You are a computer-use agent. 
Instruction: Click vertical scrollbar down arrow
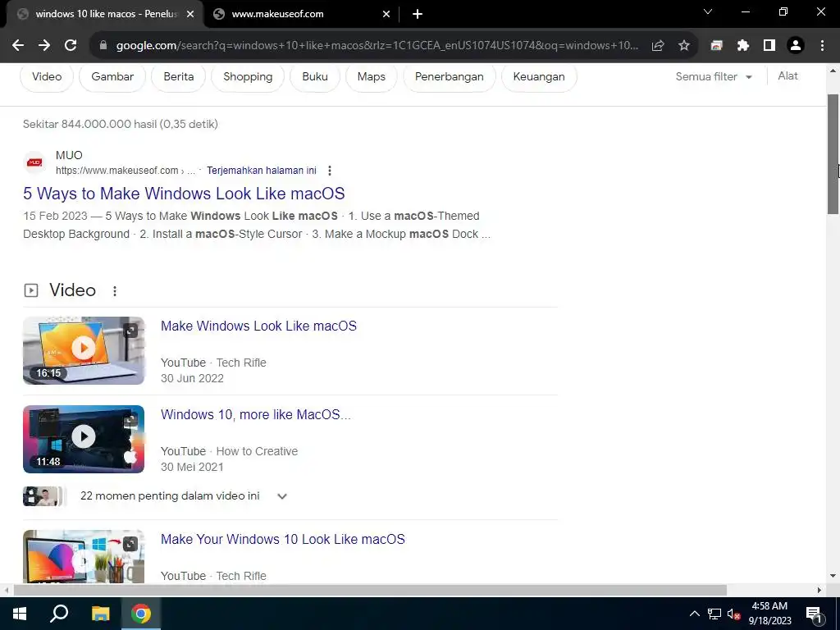[x=833, y=576]
